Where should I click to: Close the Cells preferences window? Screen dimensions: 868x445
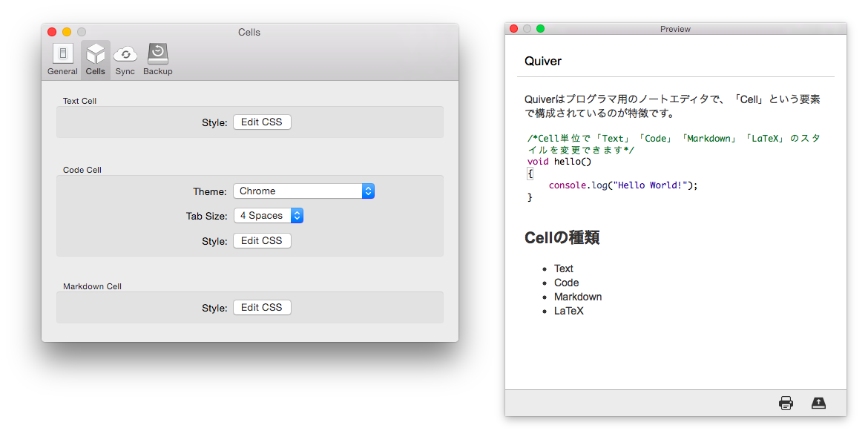pos(52,32)
